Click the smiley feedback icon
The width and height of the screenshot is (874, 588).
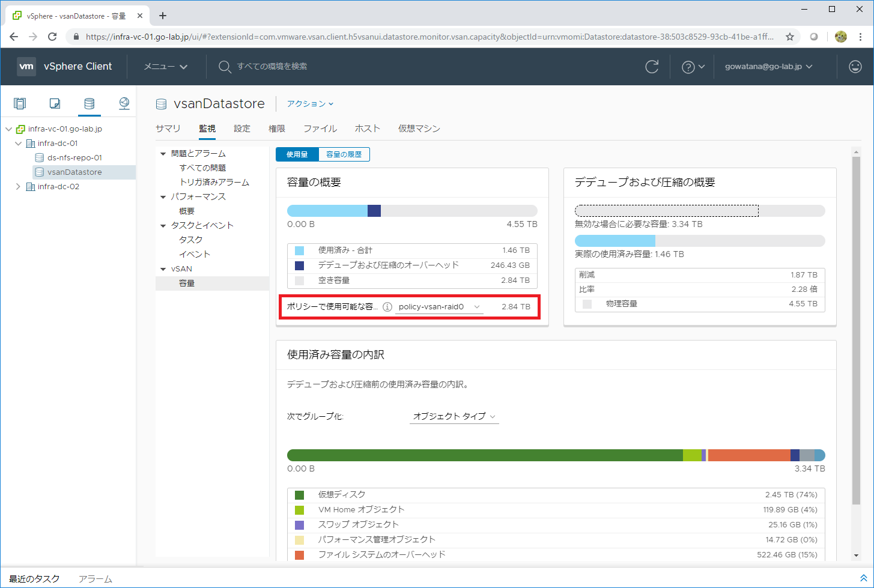pyautogui.click(x=855, y=67)
